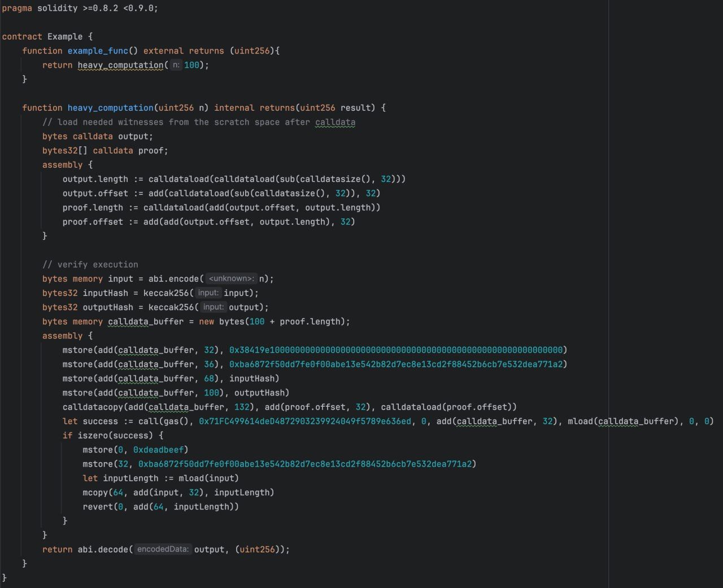Click the 'input:' hint on the outputHash line

click(214, 307)
